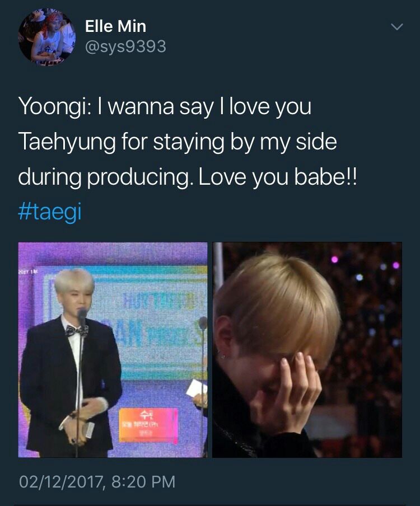Click the 02/12/2017 tweet date
This screenshot has height=506, width=420.
click(x=60, y=482)
